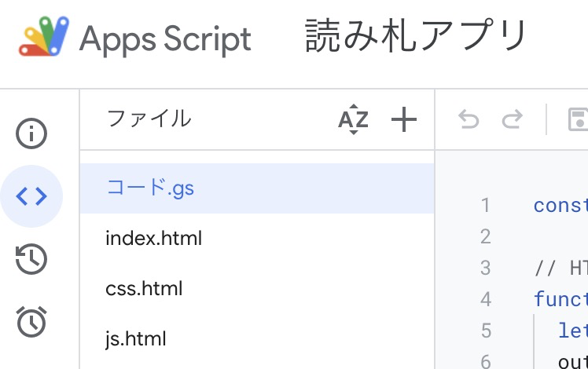This screenshot has width=588, height=369.
Task: Save project with the disk icon
Action: coord(579,119)
